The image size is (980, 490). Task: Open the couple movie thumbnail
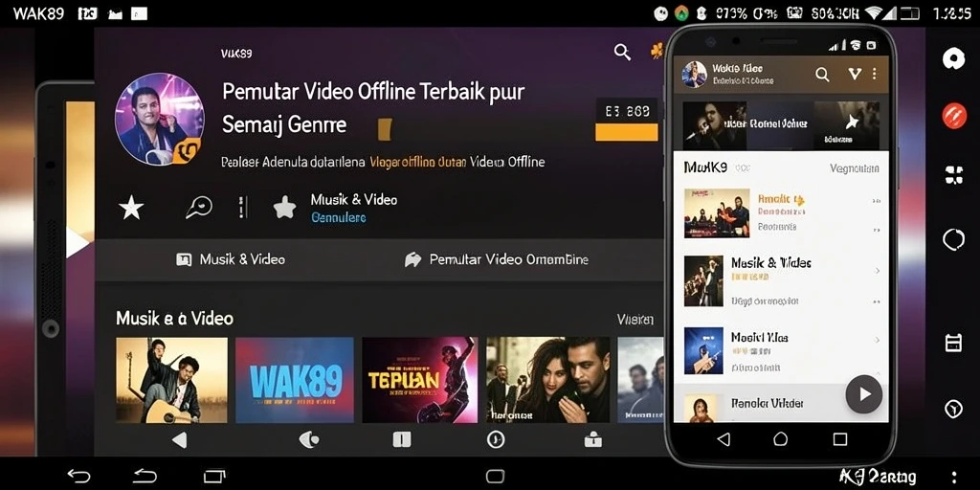[548, 380]
